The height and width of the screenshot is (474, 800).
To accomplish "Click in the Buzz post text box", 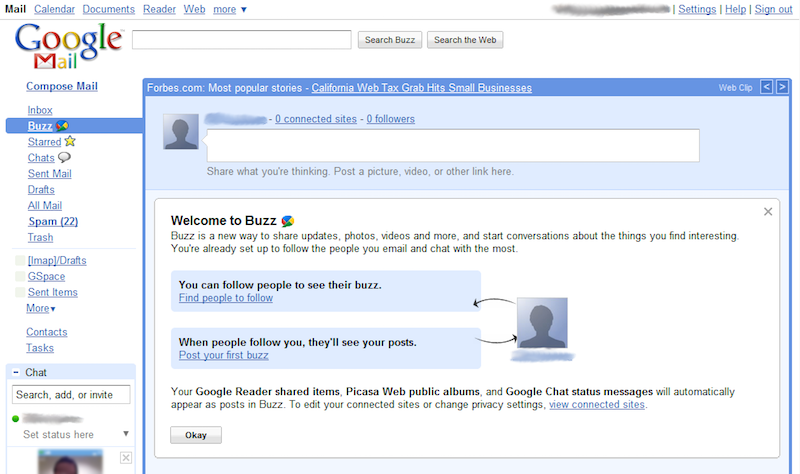I will 453,145.
